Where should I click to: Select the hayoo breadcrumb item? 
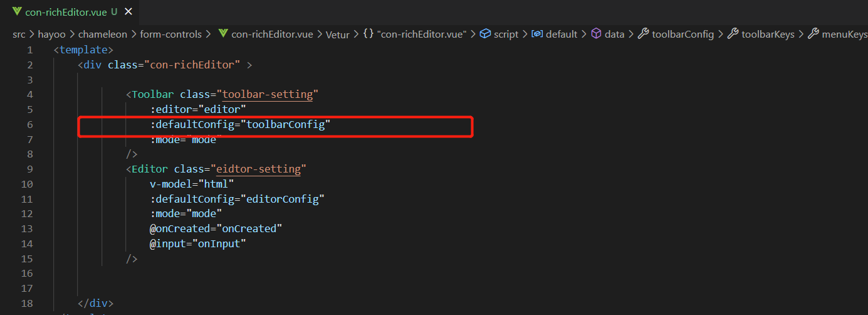click(52, 34)
